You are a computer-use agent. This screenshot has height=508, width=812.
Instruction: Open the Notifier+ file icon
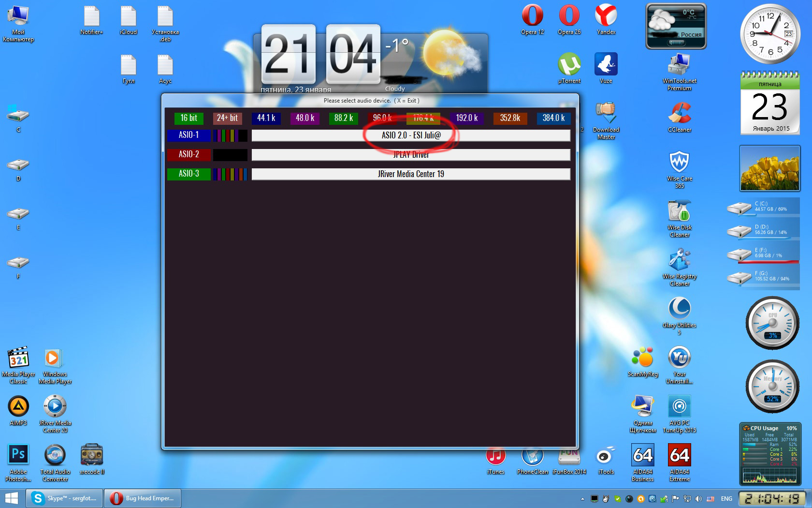tap(91, 19)
